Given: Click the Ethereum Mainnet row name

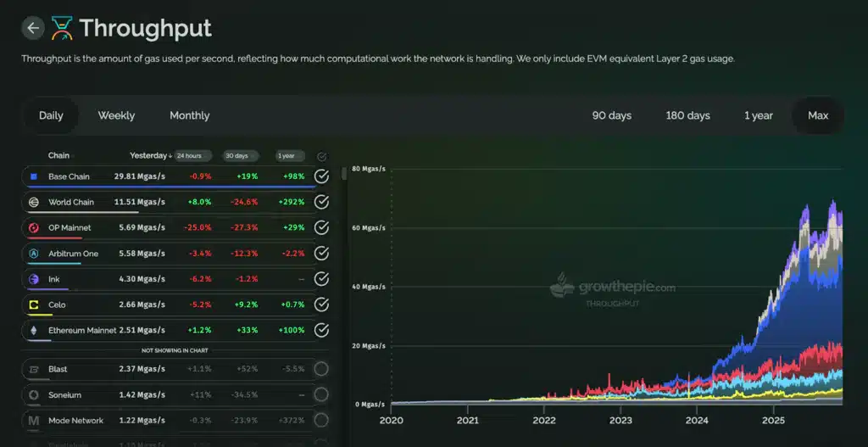Looking at the screenshot, I should (x=82, y=331).
